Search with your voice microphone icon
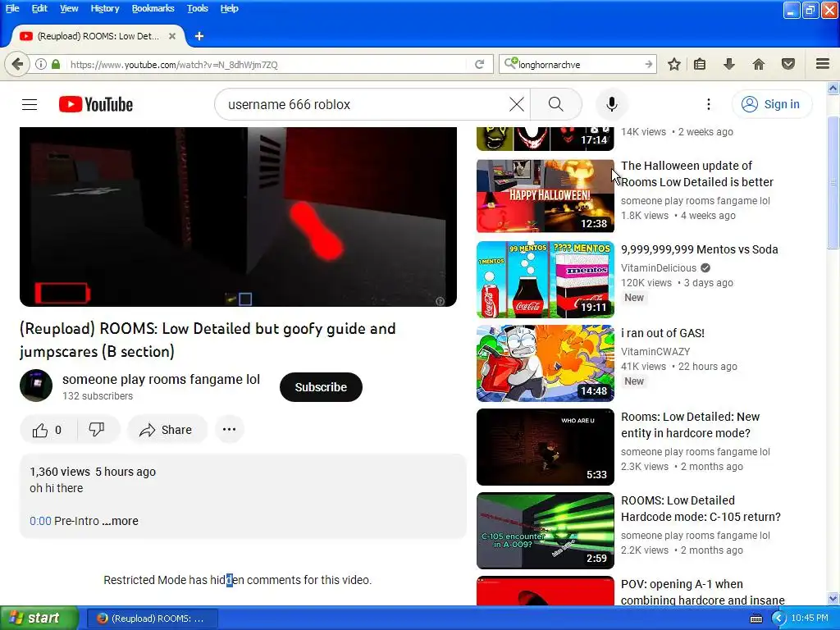840x630 pixels. pos(612,104)
